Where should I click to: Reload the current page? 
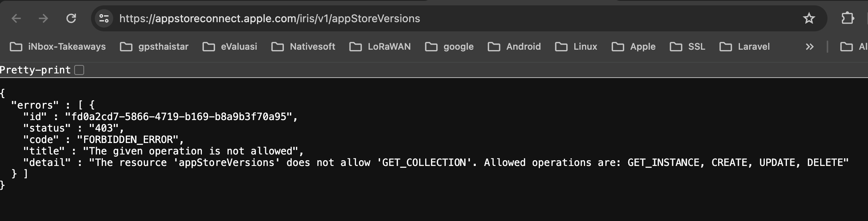point(71,18)
